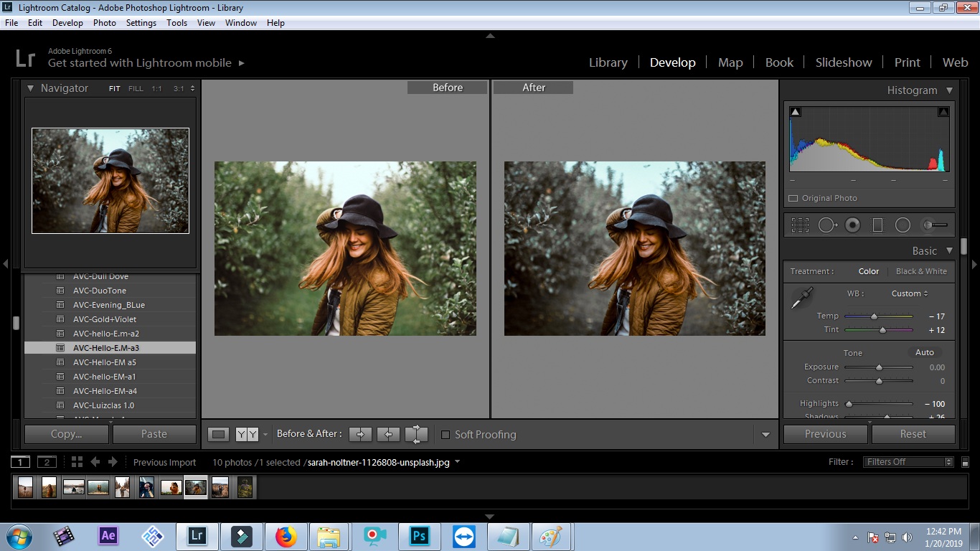Open the Navigator zoom level dropdown
This screenshot has width=980, height=551.
tap(192, 89)
